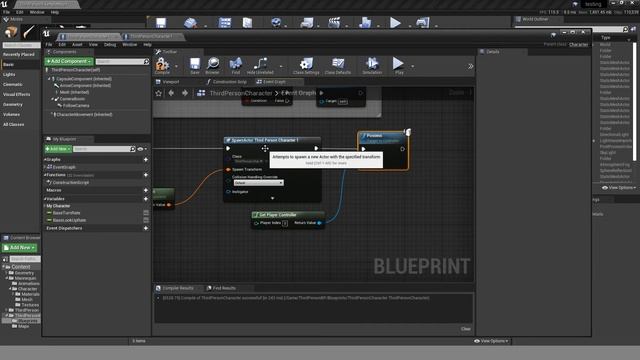Click the Clear button in Compiler Results
The width and height of the screenshot is (640, 360).
(466, 329)
